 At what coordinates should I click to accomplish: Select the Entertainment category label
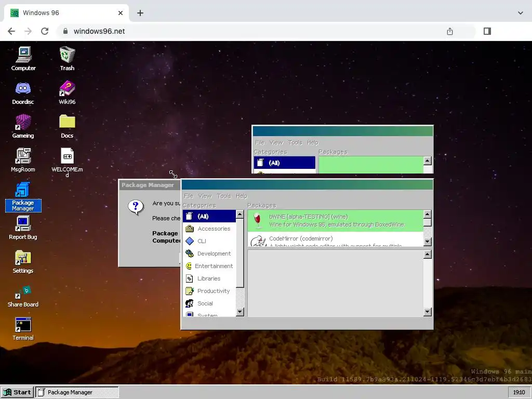click(x=214, y=266)
